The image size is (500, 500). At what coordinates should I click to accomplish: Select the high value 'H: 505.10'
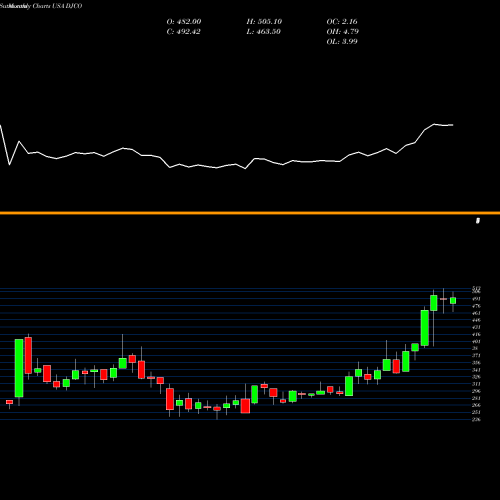click(x=264, y=21)
